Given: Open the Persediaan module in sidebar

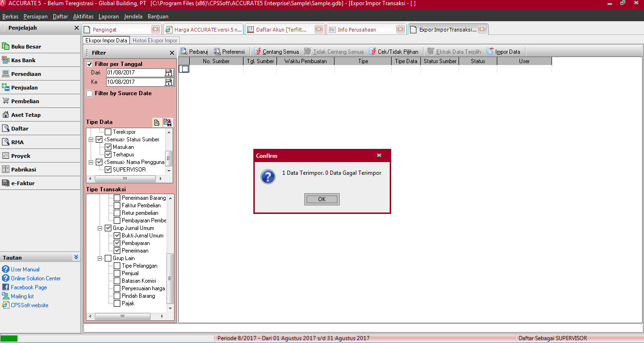Looking at the screenshot, I should click(x=26, y=74).
